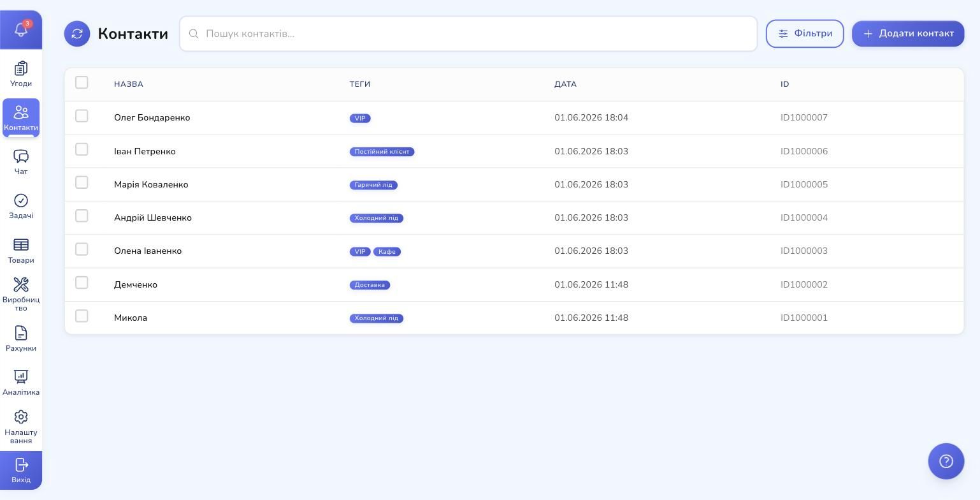
Task: Check the box for Олена Іваненко
Action: coord(82,249)
